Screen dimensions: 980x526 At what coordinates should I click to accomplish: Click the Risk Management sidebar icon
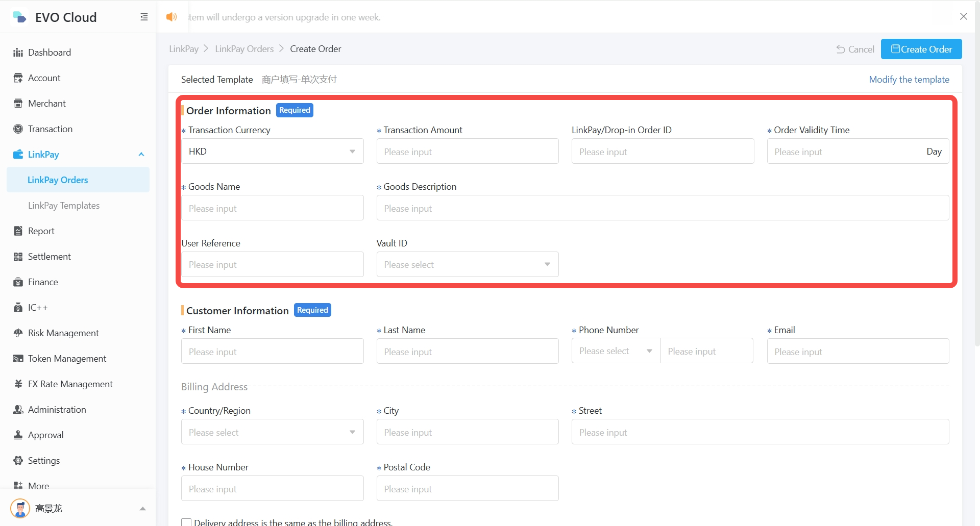point(18,333)
